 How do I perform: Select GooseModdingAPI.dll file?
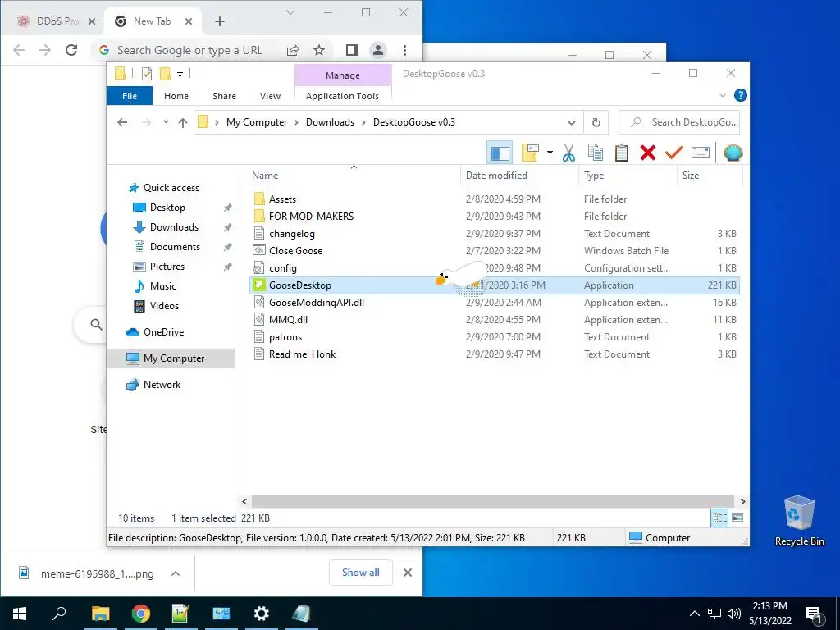[x=317, y=302]
